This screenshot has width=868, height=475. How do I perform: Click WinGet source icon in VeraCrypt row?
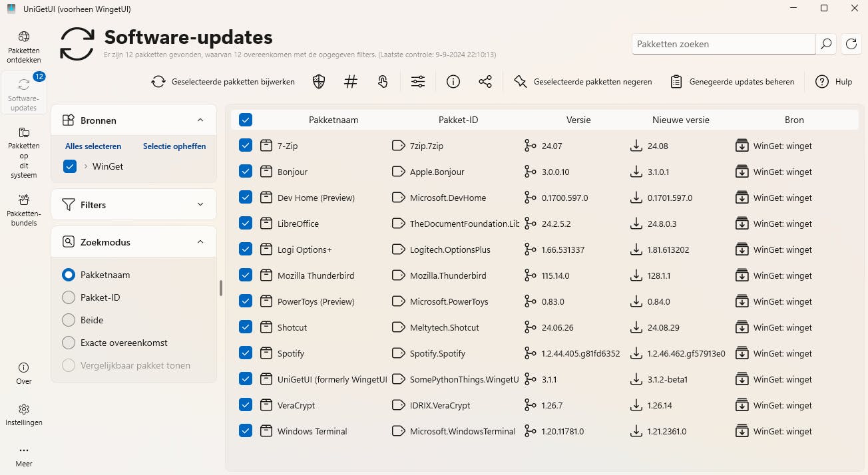tap(742, 405)
